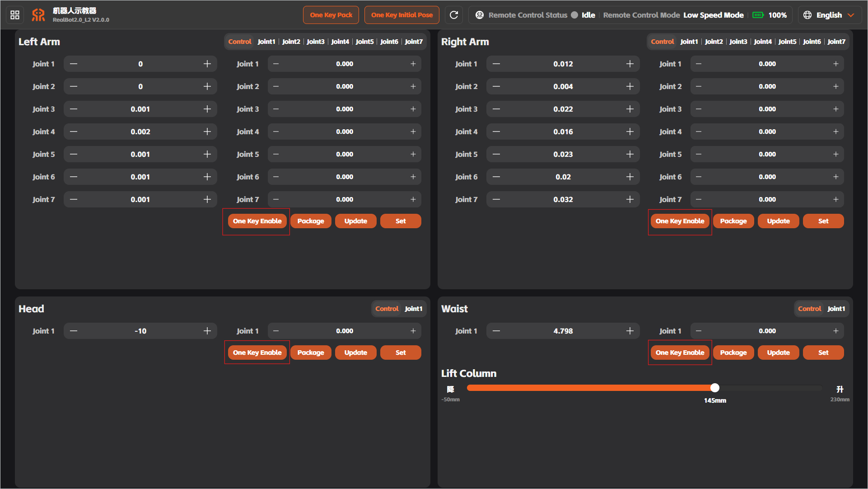Click the globe language icon
The height and width of the screenshot is (489, 868).
[x=807, y=15]
